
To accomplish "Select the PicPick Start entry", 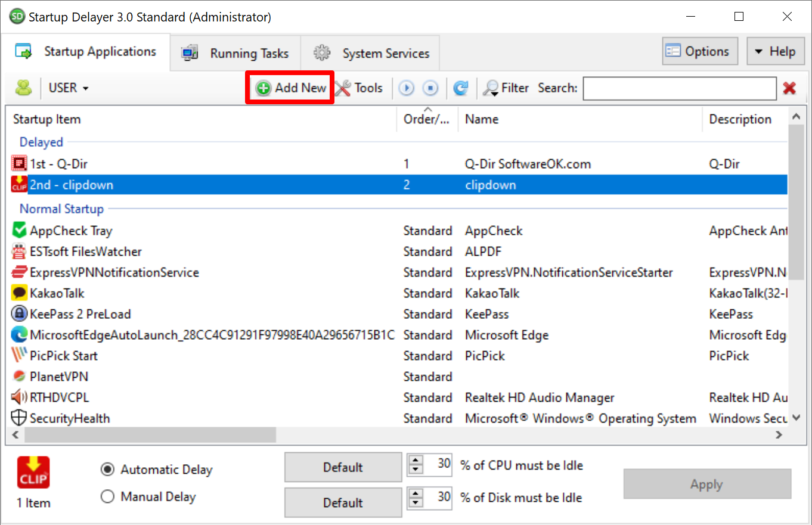I will pos(64,356).
